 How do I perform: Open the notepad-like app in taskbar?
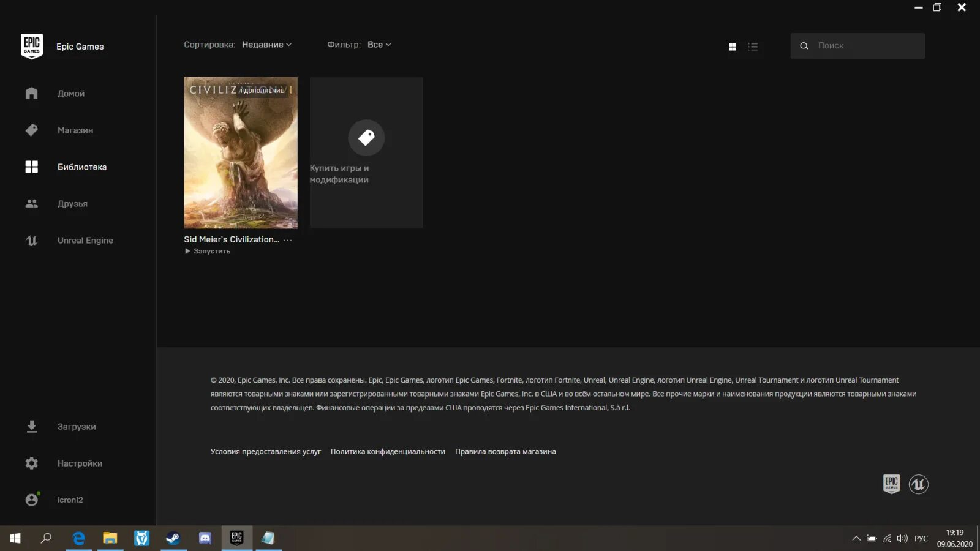[x=268, y=538]
